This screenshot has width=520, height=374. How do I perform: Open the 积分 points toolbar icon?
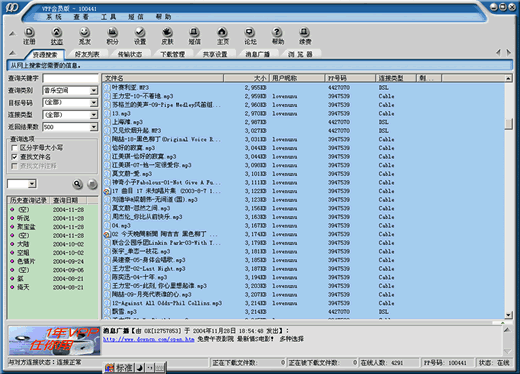click(112, 36)
